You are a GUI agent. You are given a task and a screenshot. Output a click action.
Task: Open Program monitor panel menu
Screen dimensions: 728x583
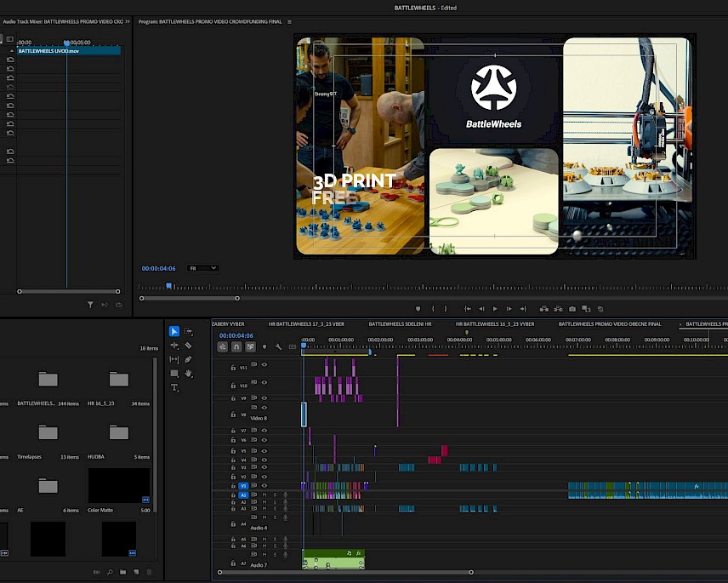point(289,21)
